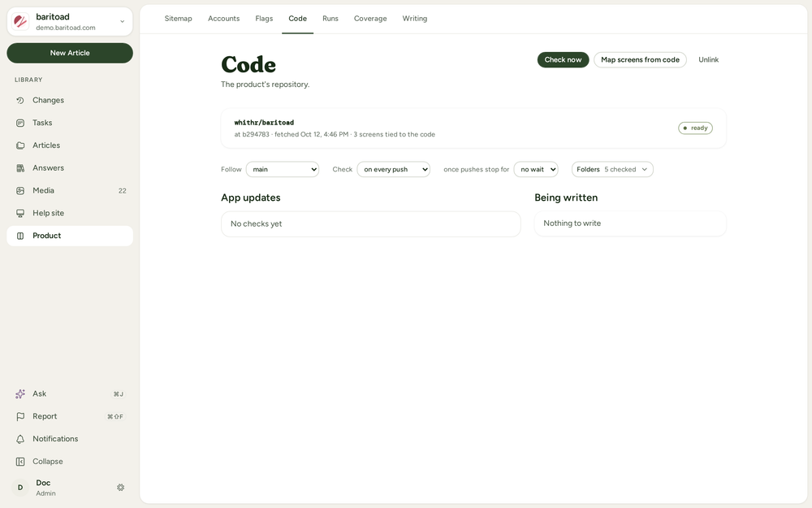Collapse the sidebar via Collapse label
Screen dimensions: 812x508
[x=48, y=462]
